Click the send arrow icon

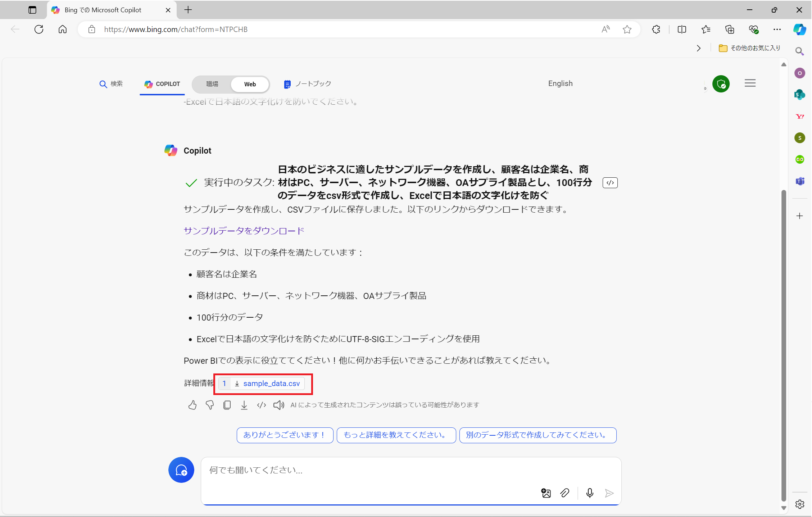point(609,493)
